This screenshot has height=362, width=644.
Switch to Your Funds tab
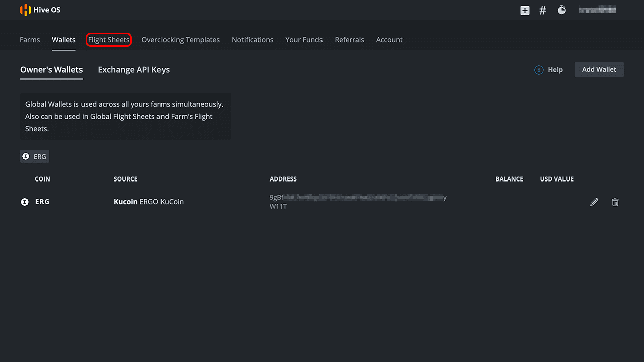click(x=304, y=40)
